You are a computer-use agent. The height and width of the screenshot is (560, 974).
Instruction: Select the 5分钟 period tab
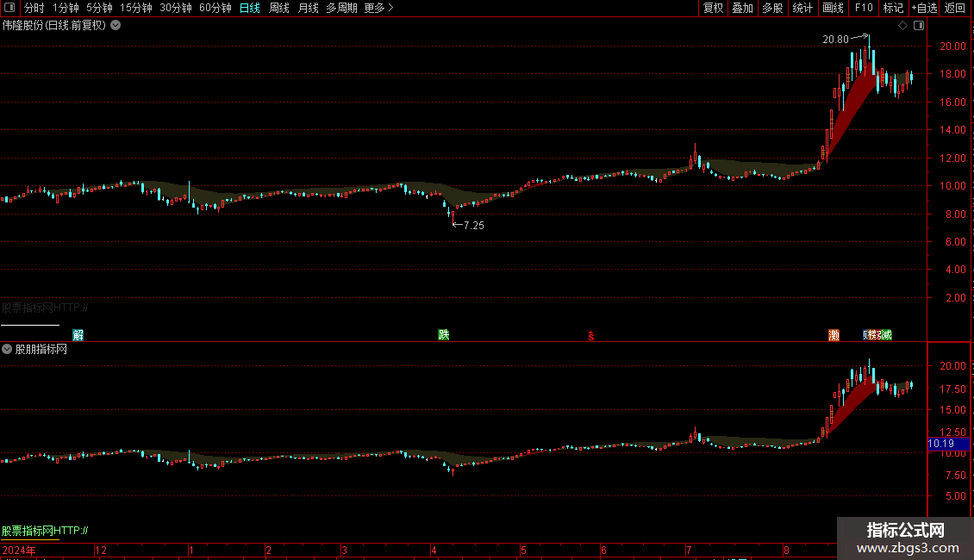click(99, 8)
